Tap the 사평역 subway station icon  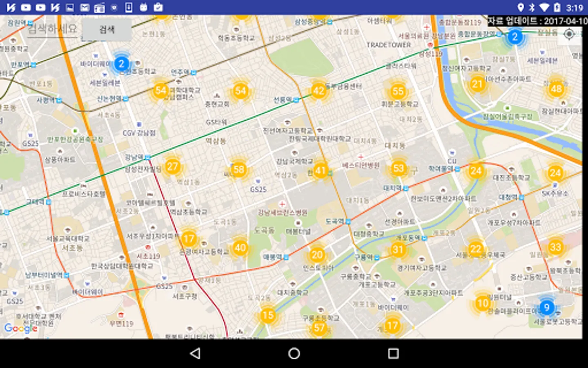point(59,100)
